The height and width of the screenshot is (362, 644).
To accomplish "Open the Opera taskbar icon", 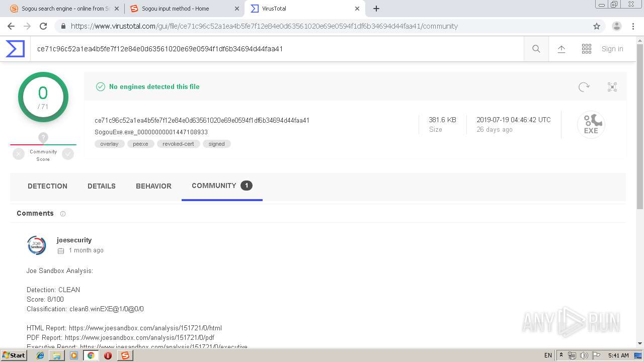I will pos(108,355).
